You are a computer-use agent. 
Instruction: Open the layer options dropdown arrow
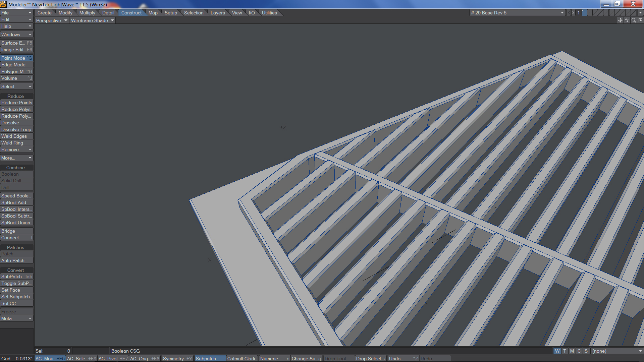tap(640, 13)
